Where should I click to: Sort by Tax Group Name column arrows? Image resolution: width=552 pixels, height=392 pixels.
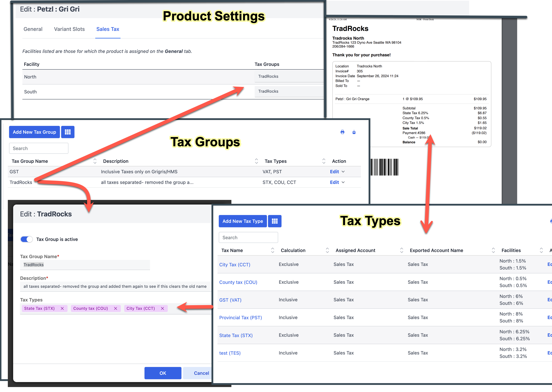tap(95, 161)
